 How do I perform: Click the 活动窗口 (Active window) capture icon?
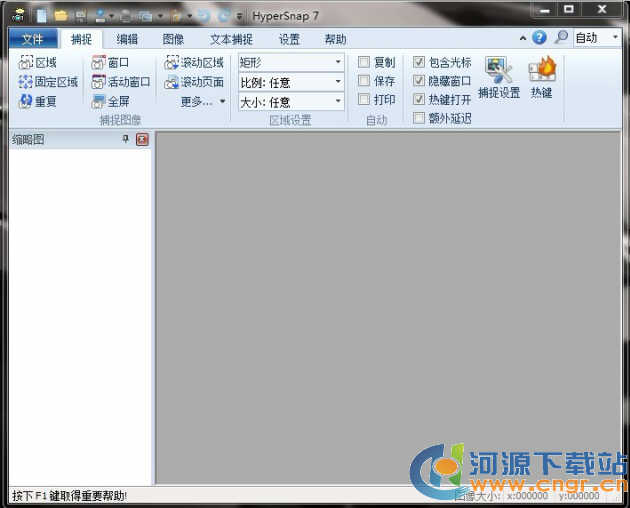coord(98,82)
